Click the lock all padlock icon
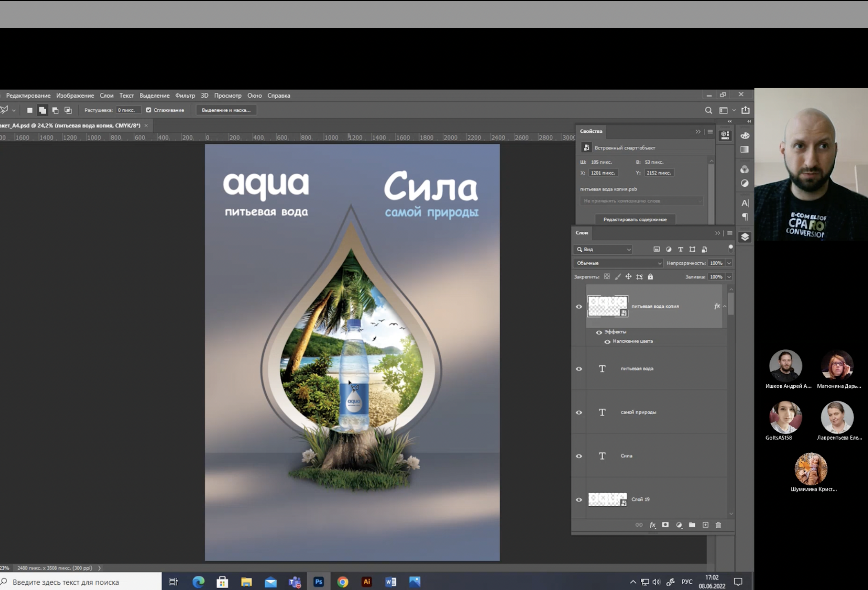868x590 pixels. click(650, 277)
